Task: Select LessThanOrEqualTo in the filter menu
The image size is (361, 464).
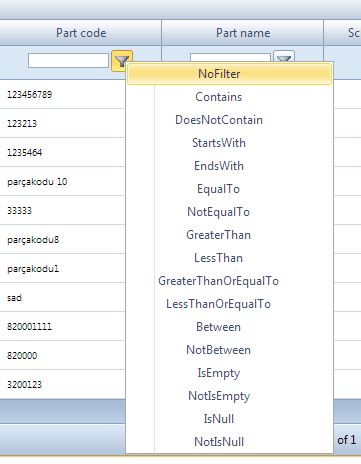Action: click(x=230, y=304)
